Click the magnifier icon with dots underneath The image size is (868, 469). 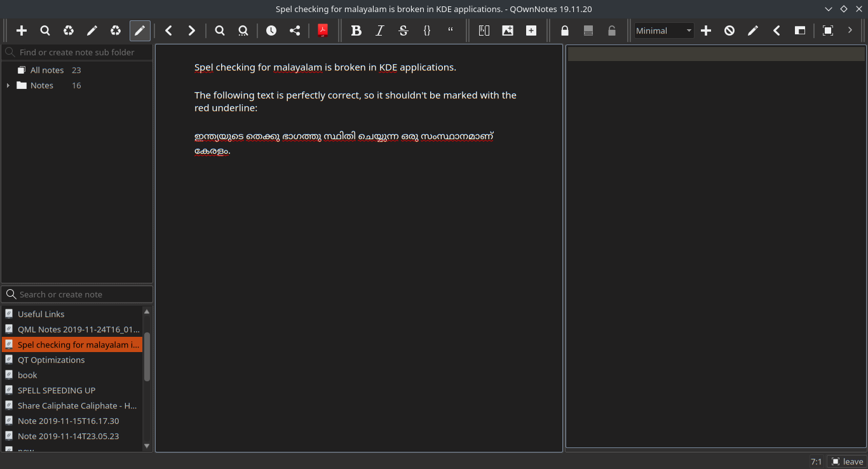point(243,31)
